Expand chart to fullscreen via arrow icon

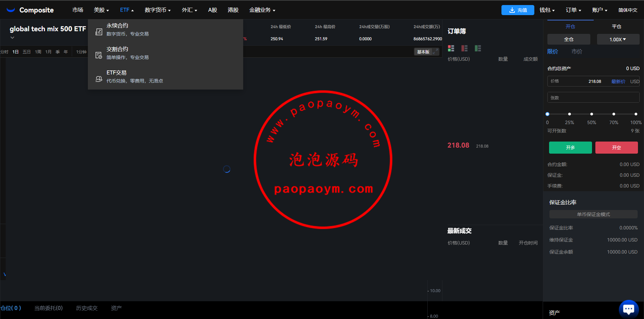435,52
